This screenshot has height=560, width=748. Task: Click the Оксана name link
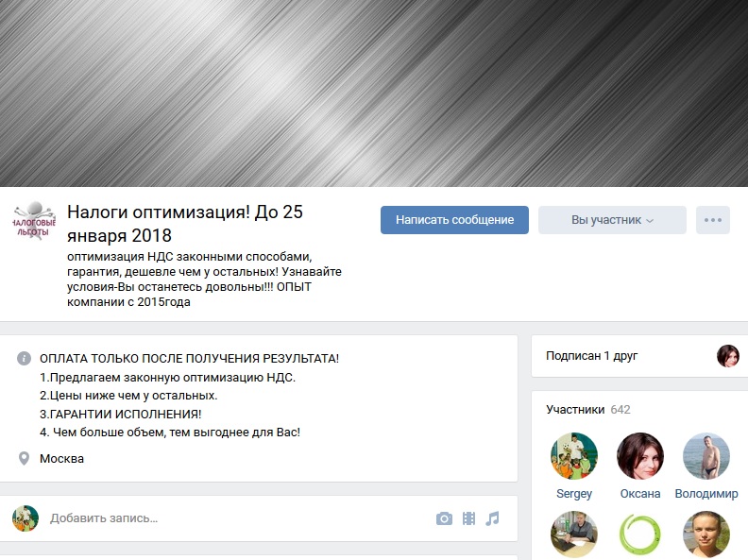click(x=640, y=494)
